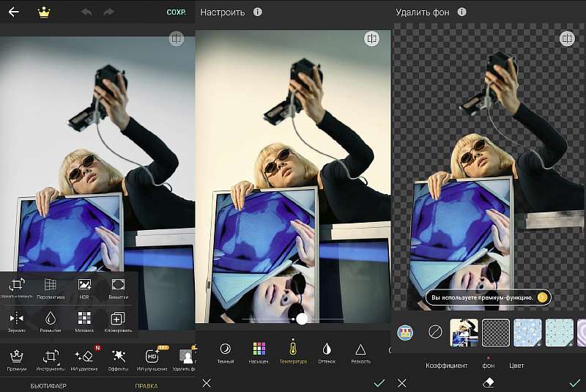Screen dimensions: 586x392
Task: Toggle before/after compare in the left panel
Action: [x=176, y=39]
